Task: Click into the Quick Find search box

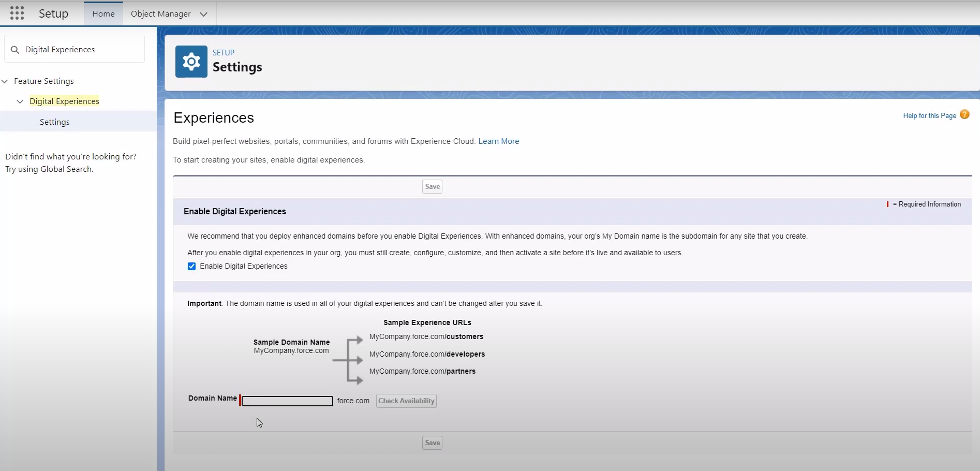Action: [80, 50]
